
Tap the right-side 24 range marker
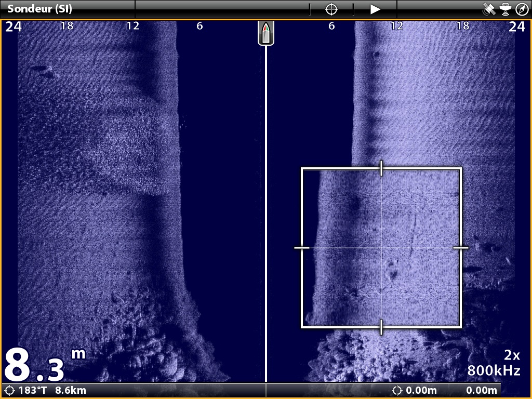pyautogui.click(x=516, y=27)
